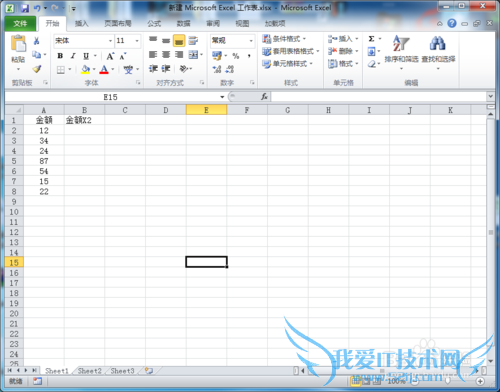The width and height of the screenshot is (500, 392).
Task: Open 单元格样式 cell styles menu
Action: coord(287,64)
